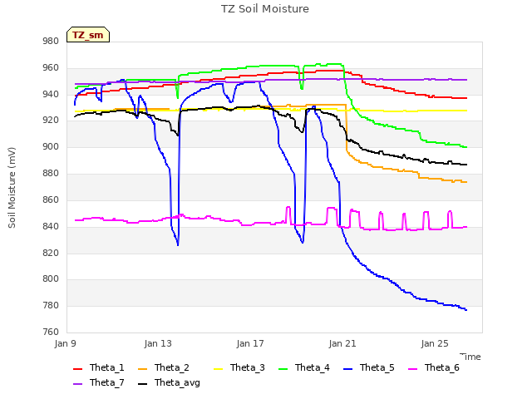The width and height of the screenshot is (532, 399).
Task: Select the Theta_4 legend label
Action: [313, 367]
